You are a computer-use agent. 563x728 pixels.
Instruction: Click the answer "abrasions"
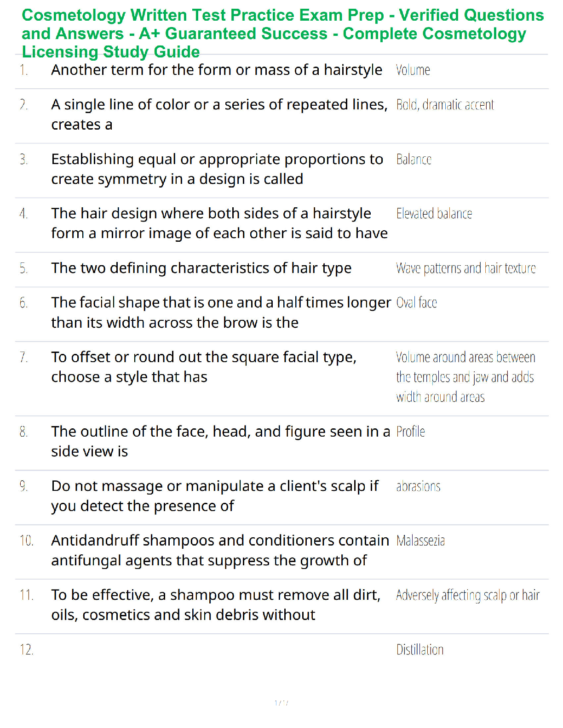coord(418,486)
